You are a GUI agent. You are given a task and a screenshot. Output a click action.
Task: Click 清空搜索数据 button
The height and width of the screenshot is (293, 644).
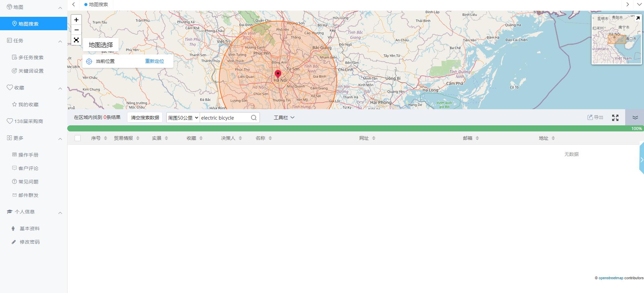pyautogui.click(x=145, y=118)
